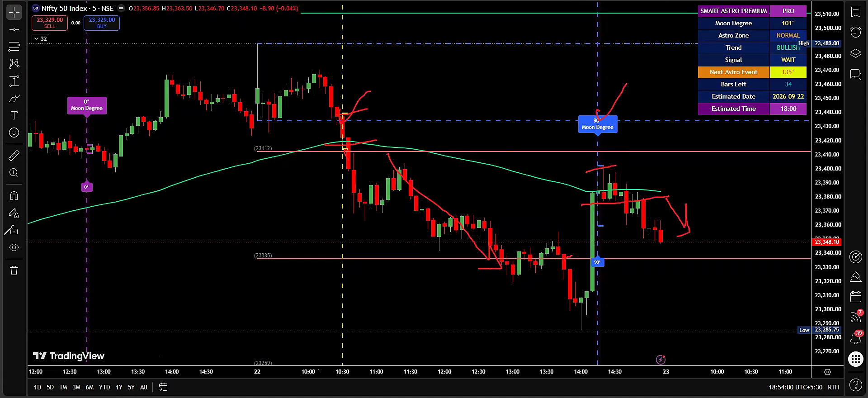The image size is (868, 398).
Task: Open the chats panel
Action: click(x=855, y=74)
